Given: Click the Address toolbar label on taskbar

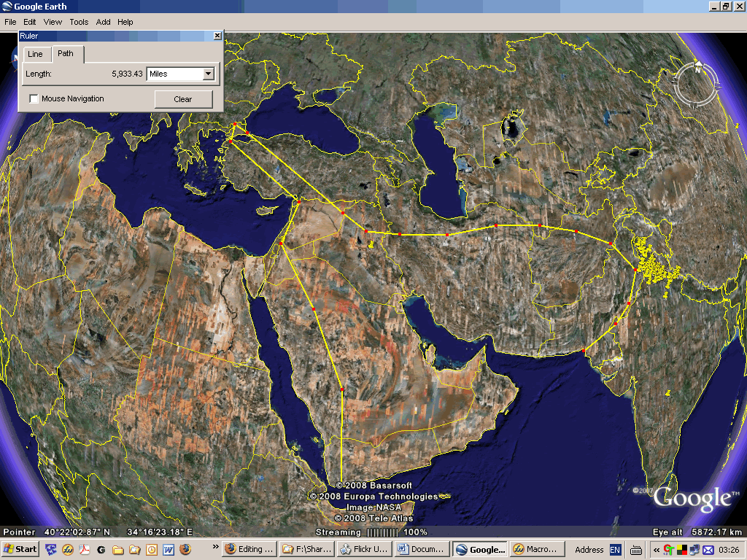Looking at the screenshot, I should (x=589, y=550).
